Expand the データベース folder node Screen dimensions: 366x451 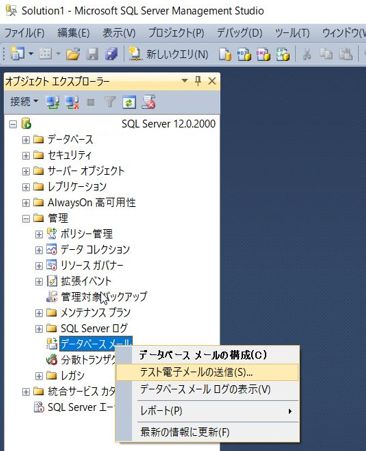(x=26, y=140)
